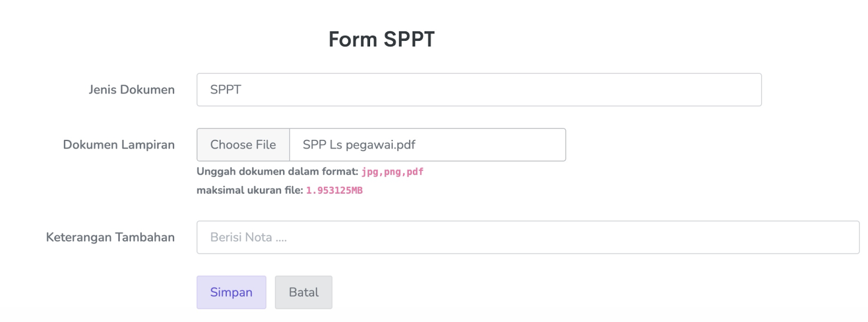The width and height of the screenshot is (868, 322).
Task: Click the pink 'pdf' format text
Action: [x=415, y=172]
